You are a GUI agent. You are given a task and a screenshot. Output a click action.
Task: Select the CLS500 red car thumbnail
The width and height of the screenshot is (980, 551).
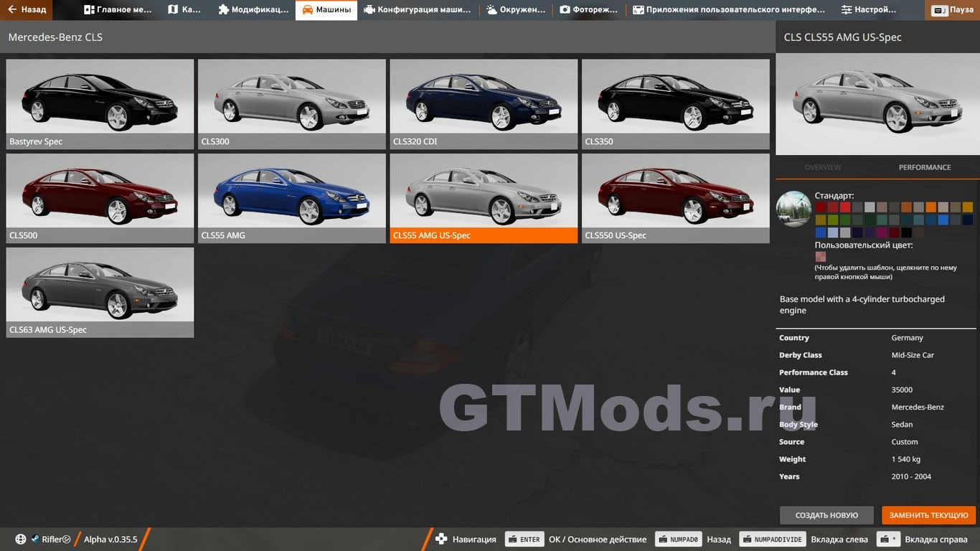100,198
